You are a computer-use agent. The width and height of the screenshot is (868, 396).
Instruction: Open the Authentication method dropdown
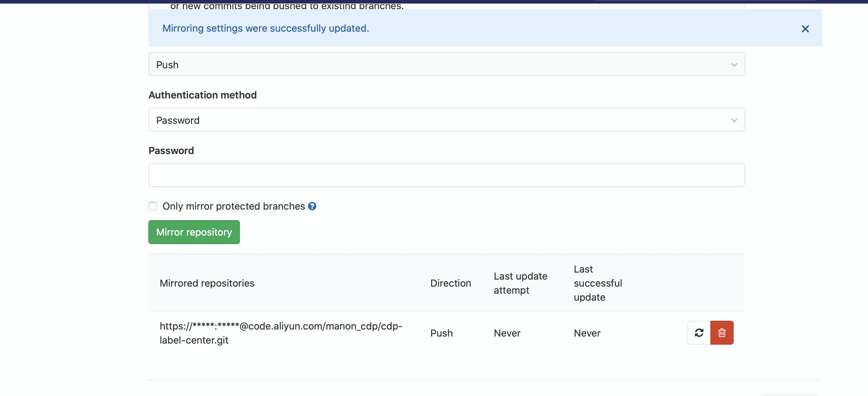coord(446,120)
